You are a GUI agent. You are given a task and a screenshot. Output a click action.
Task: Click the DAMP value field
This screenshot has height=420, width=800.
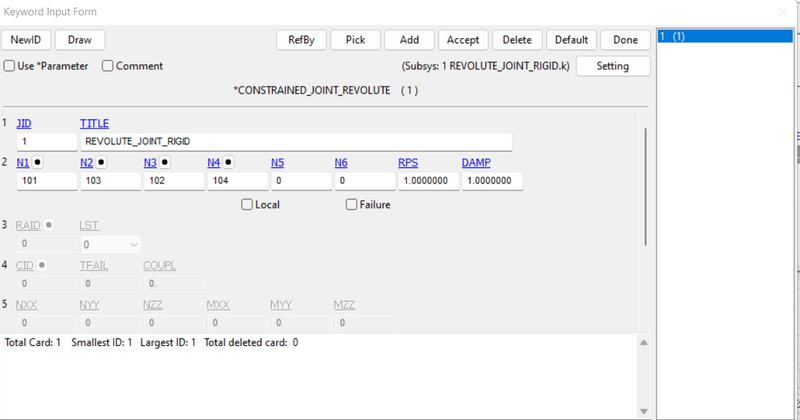(x=492, y=181)
